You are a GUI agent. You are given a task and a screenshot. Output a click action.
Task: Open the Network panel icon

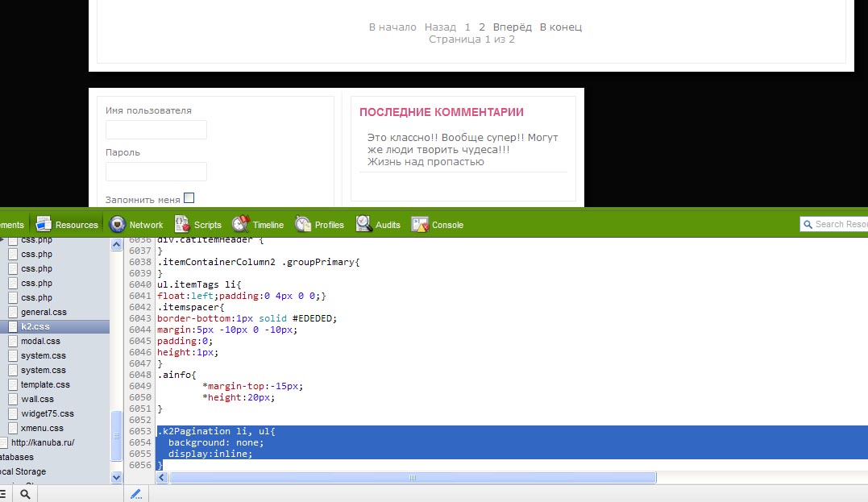coord(118,224)
